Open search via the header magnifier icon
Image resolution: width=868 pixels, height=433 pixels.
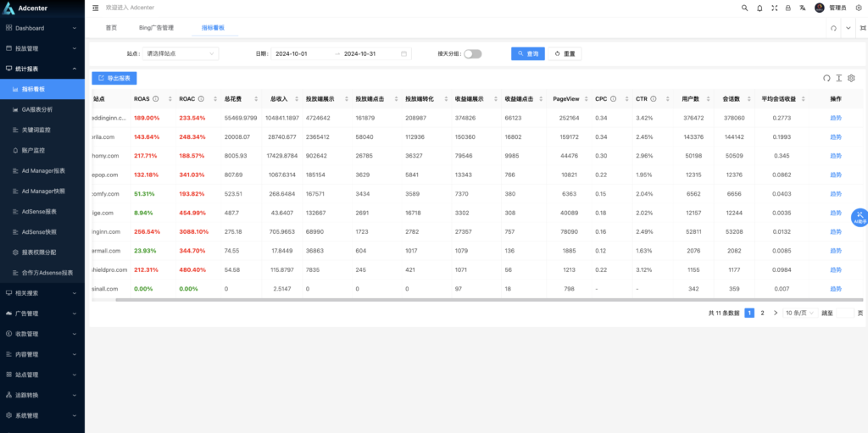745,8
